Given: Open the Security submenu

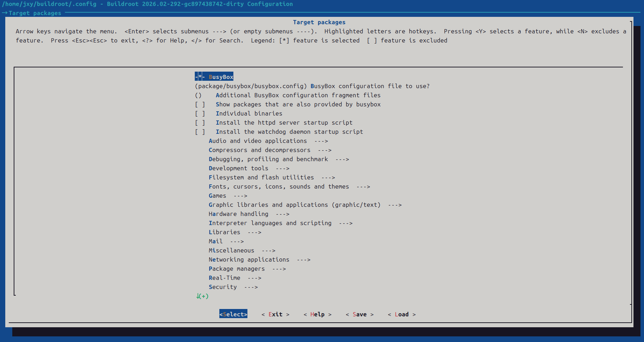Looking at the screenshot, I should pyautogui.click(x=223, y=287).
